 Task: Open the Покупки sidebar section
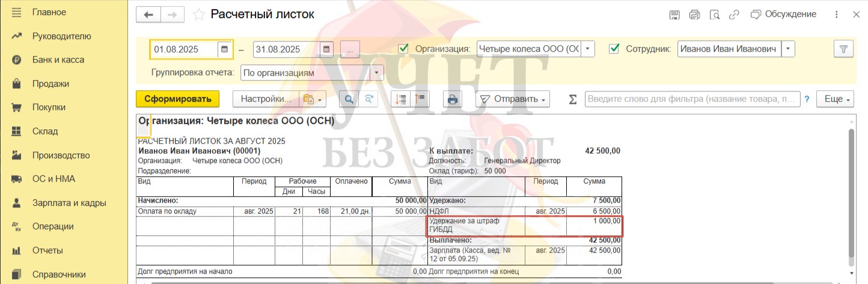point(49,107)
